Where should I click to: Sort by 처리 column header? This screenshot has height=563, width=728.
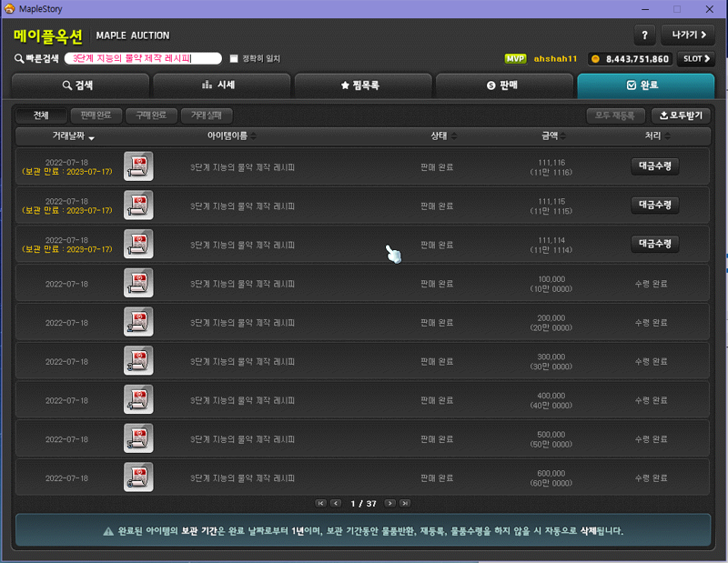click(657, 136)
